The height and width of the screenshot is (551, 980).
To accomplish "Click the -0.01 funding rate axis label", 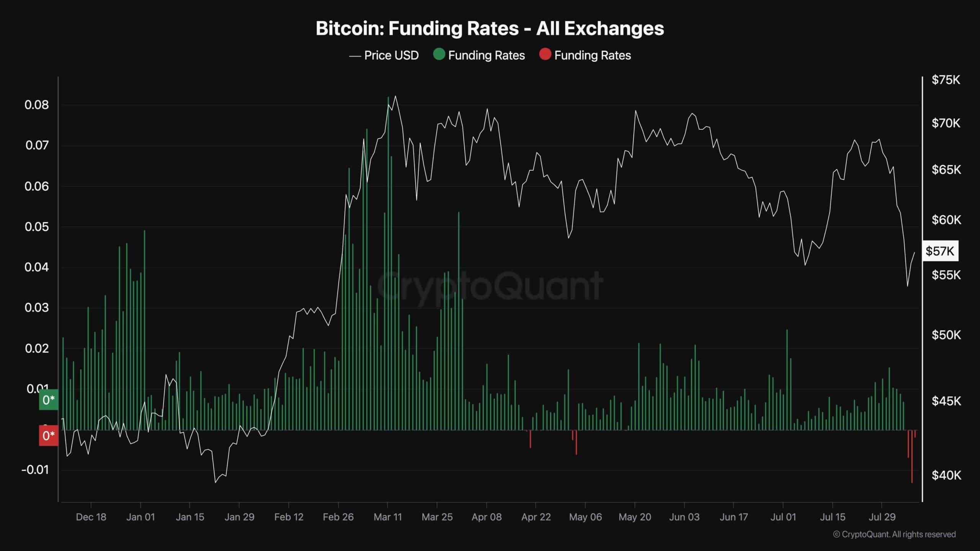I will click(x=35, y=470).
